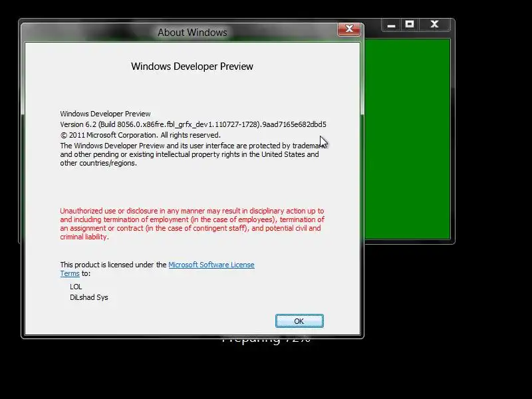Click the organization name DiLshad Sys

tap(89, 297)
